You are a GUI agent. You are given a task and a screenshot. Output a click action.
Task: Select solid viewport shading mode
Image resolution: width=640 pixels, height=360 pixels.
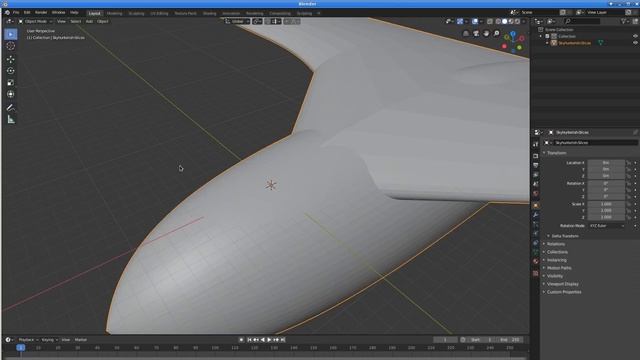tap(504, 22)
